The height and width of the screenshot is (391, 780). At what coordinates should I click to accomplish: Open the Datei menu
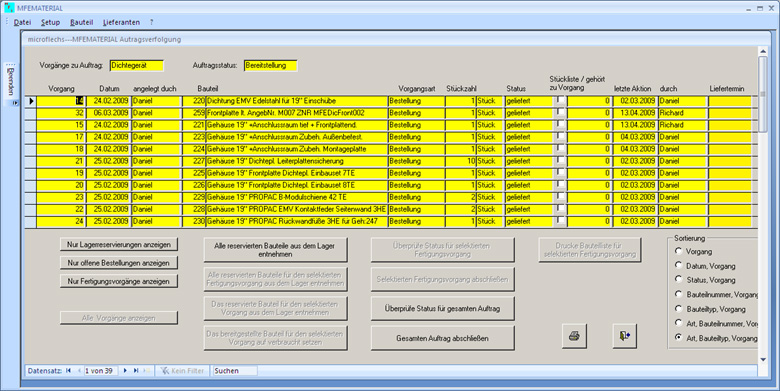click(22, 22)
